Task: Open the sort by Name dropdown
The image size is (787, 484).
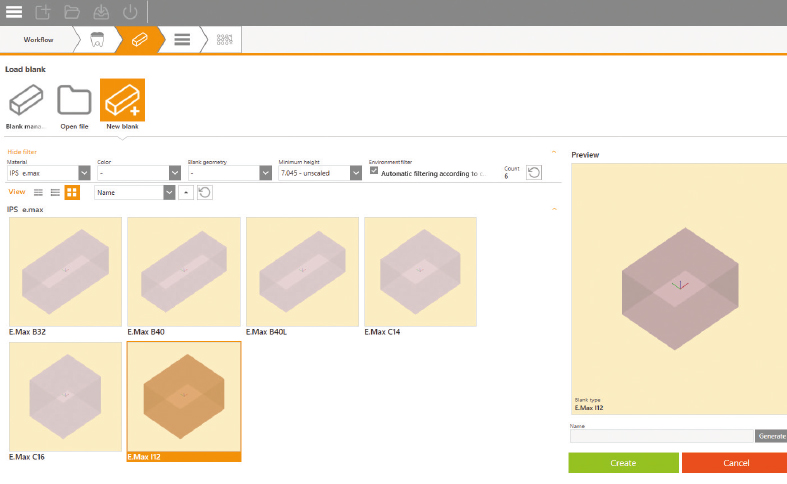Action: (135, 193)
